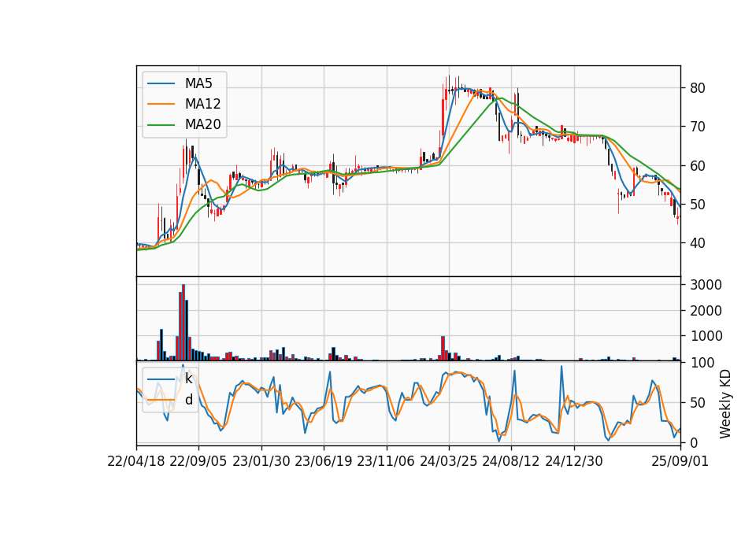
Task: Click the Weekly KD axis label
Action: [725, 404]
